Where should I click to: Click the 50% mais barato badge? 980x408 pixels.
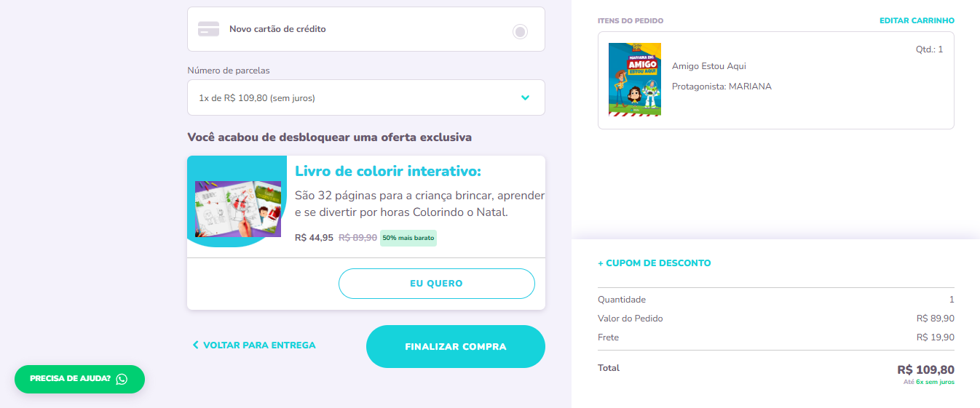pyautogui.click(x=408, y=238)
